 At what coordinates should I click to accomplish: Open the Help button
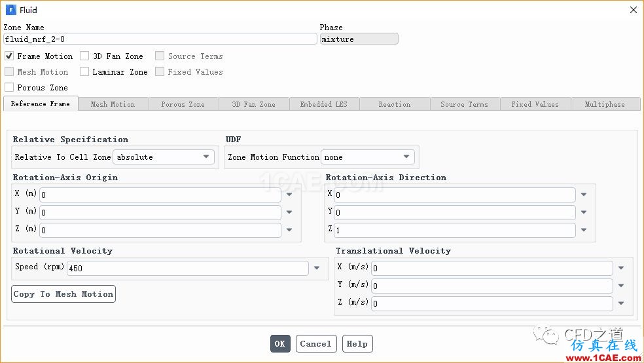[357, 344]
